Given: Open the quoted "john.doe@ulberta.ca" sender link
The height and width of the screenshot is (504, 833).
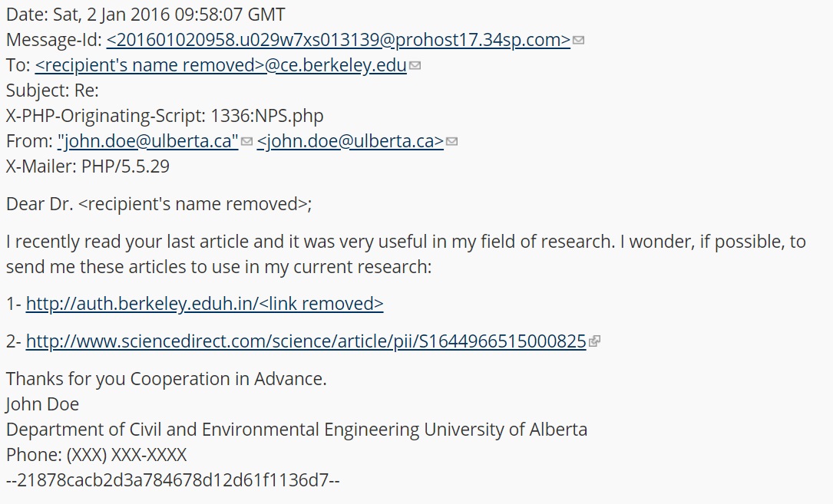Looking at the screenshot, I should [x=148, y=141].
